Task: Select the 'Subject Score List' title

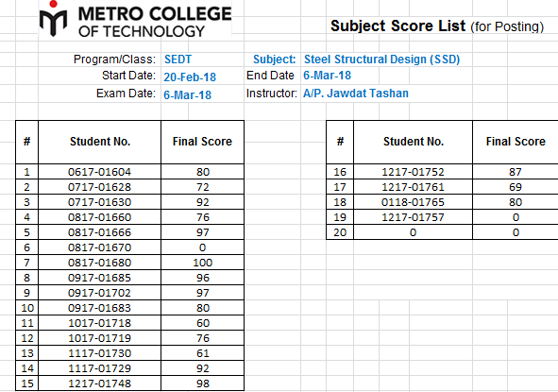Action: coord(397,26)
